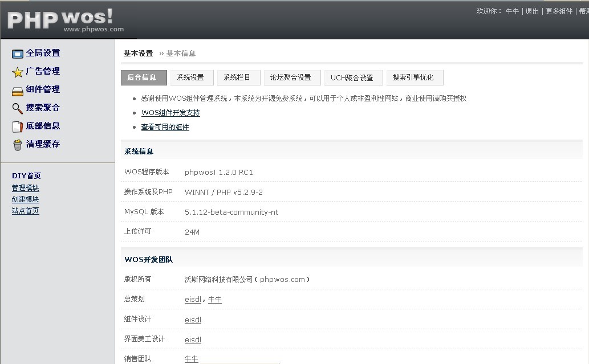
Task: Switch to the 搜索引擎优化 tab
Action: coord(415,77)
